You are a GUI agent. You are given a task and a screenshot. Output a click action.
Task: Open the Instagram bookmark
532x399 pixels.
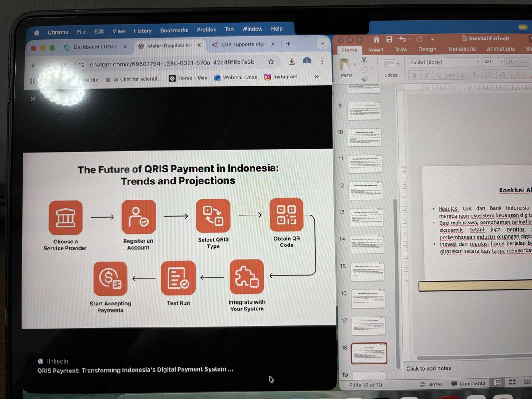click(x=281, y=77)
